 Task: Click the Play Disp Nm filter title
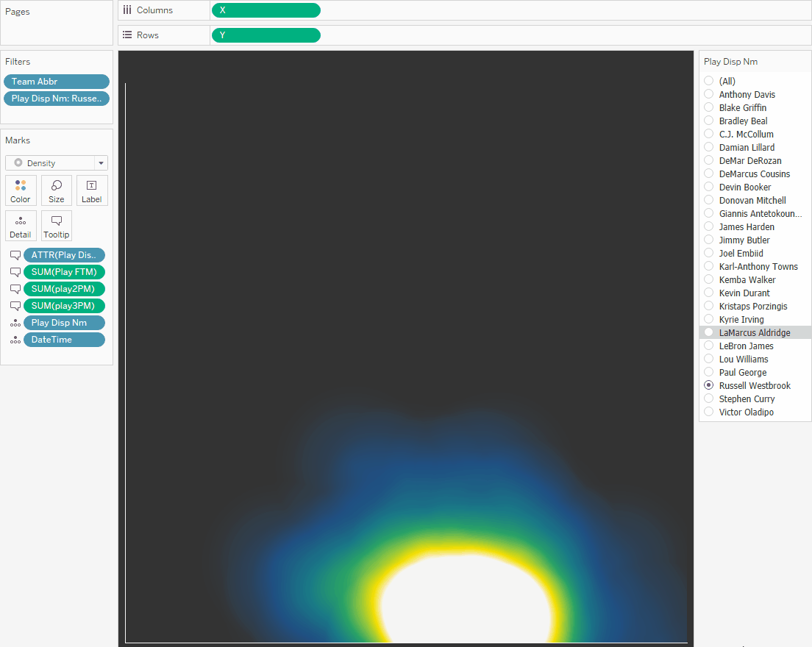(730, 62)
